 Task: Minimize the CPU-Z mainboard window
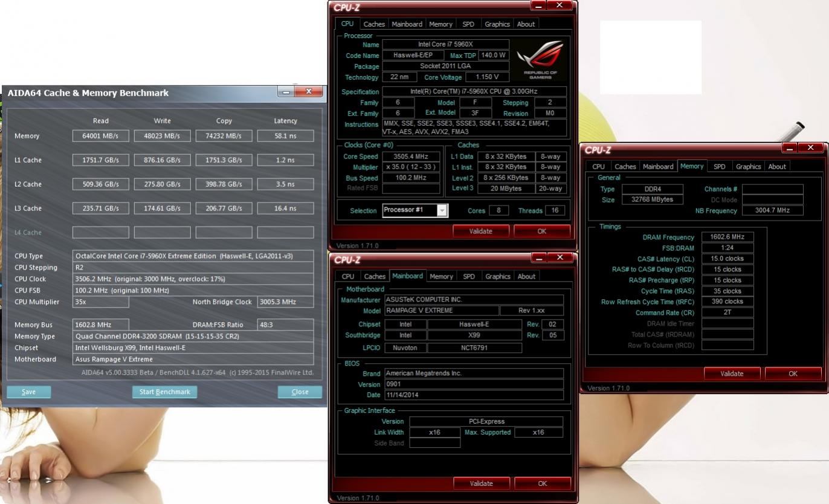click(538, 258)
